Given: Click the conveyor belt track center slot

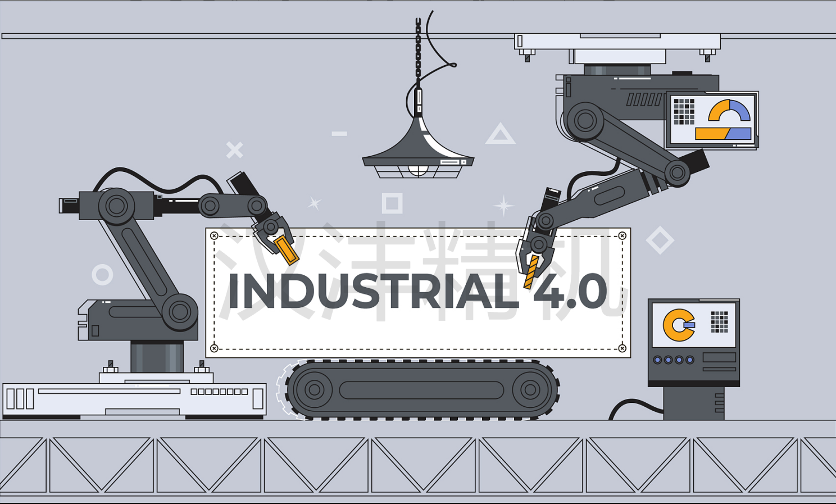Looking at the screenshot, I should tap(421, 390).
